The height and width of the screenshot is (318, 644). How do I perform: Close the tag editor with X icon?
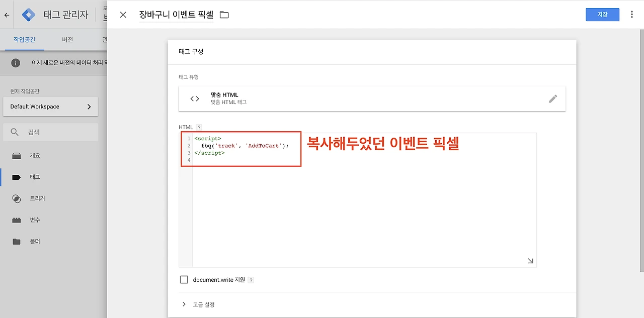pos(123,15)
